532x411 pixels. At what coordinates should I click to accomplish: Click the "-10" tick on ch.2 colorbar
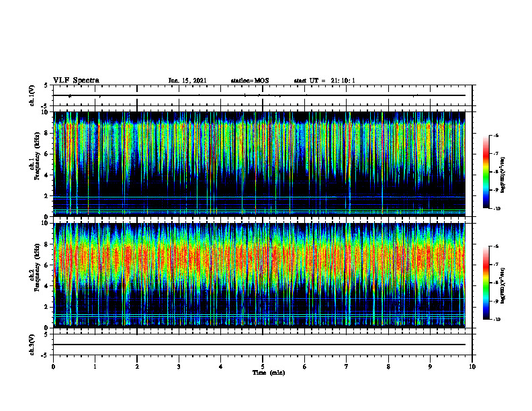496,320
